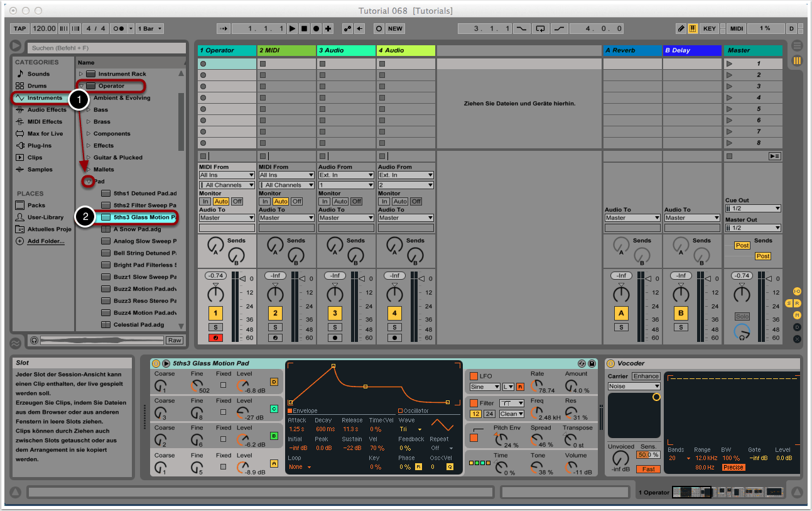Enable Fixed checkbox for oscillator D

(x=224, y=385)
